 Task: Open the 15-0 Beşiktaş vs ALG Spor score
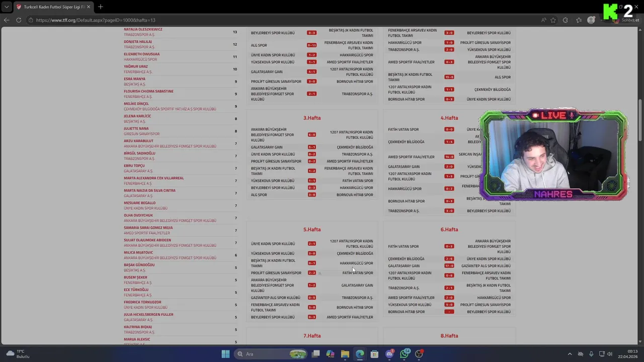(x=449, y=77)
